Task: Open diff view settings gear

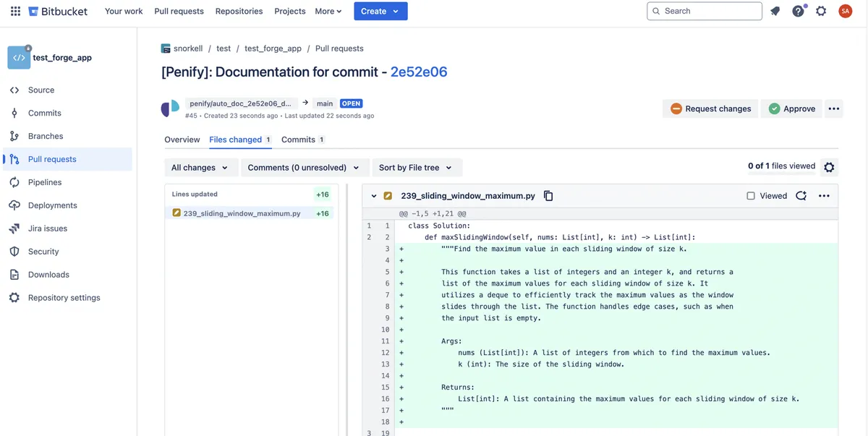Action: [830, 168]
